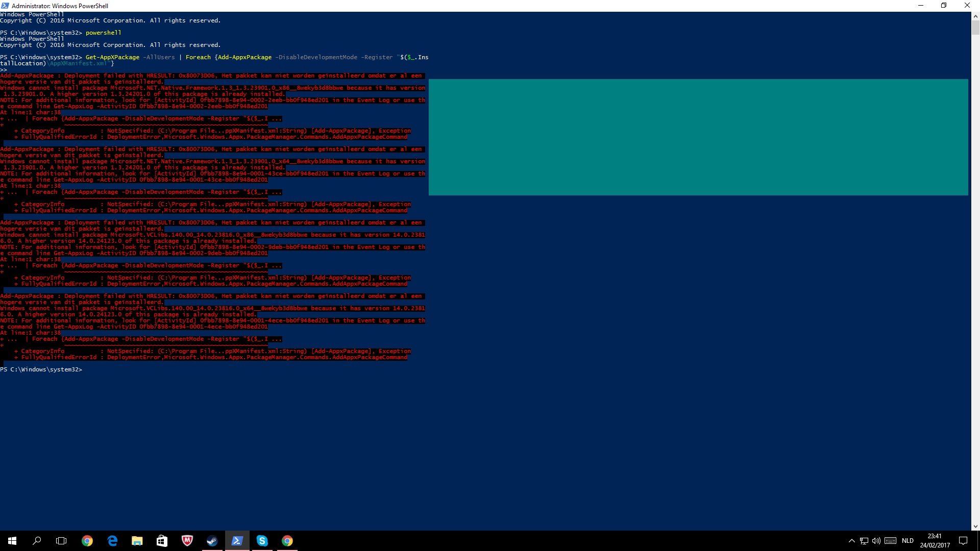Viewport: 980px width, 551px height.
Task: Open taskbar Search magnifier
Action: [x=37, y=541]
